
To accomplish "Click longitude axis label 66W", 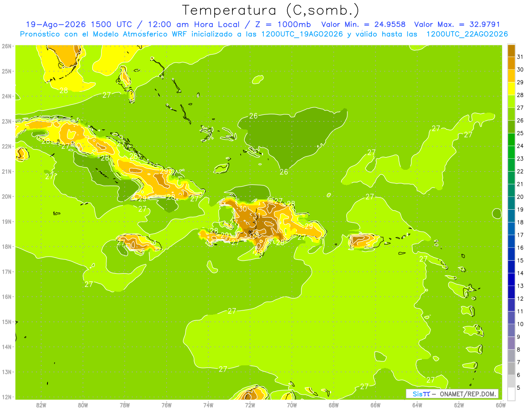I will point(375,405).
